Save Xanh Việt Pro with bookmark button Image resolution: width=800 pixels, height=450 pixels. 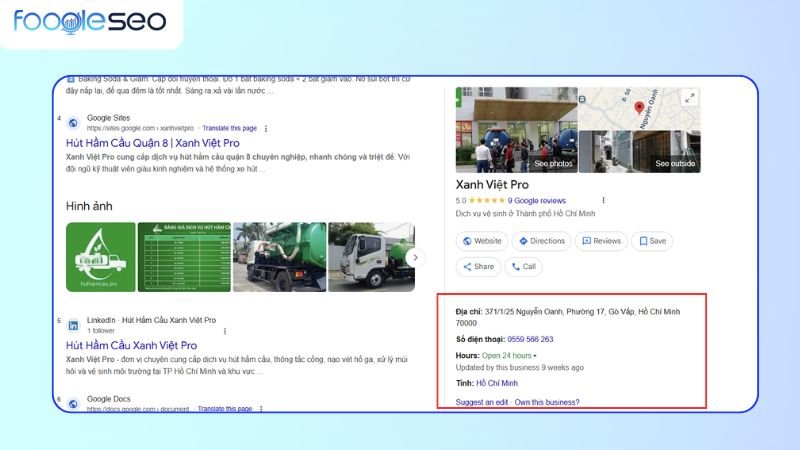point(651,241)
